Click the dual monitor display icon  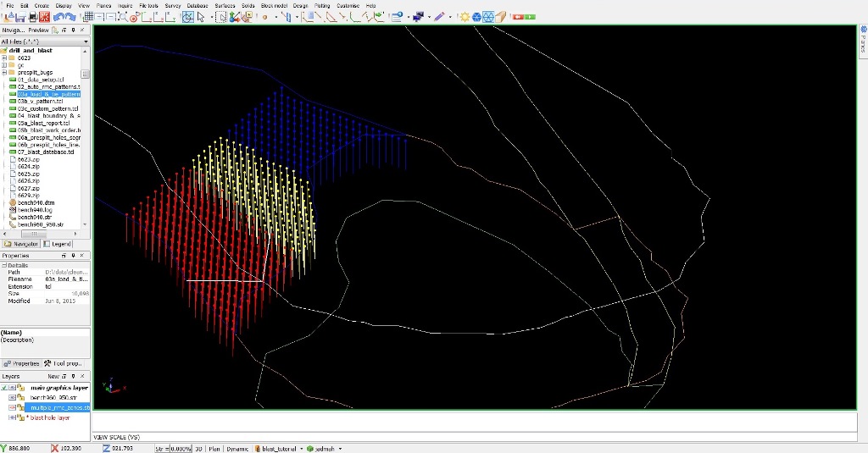coord(418,17)
